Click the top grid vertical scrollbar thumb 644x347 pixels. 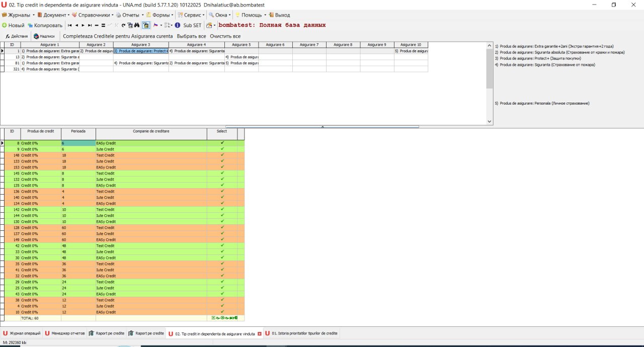pos(490,68)
